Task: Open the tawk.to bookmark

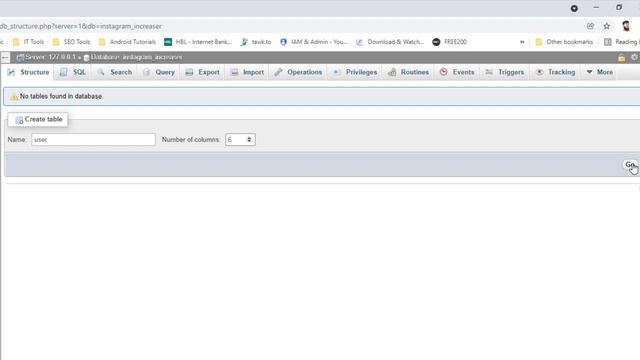Action: (x=256, y=42)
